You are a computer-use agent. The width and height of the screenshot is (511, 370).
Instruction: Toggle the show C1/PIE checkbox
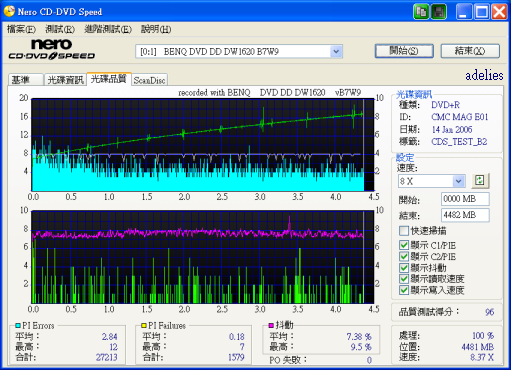coord(404,245)
